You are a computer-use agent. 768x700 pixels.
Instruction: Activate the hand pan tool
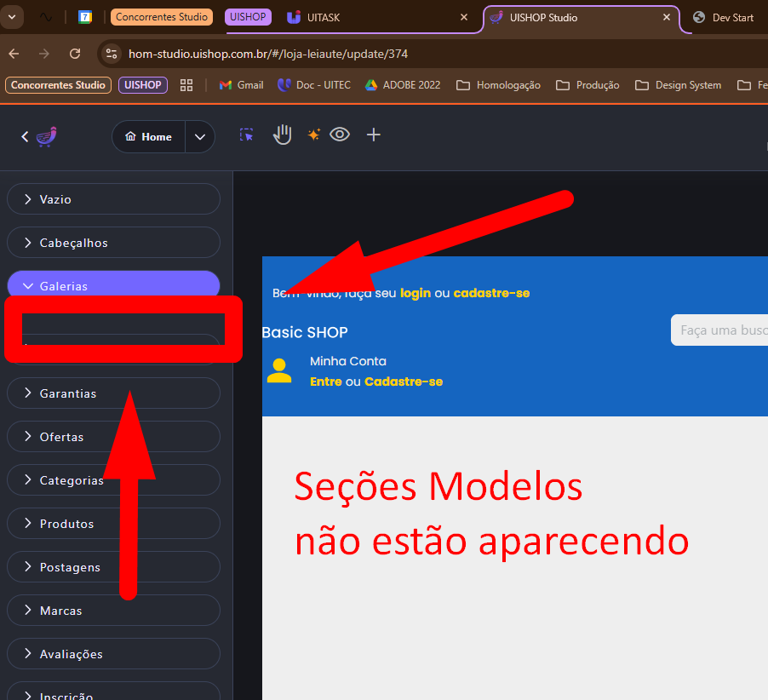(x=282, y=135)
